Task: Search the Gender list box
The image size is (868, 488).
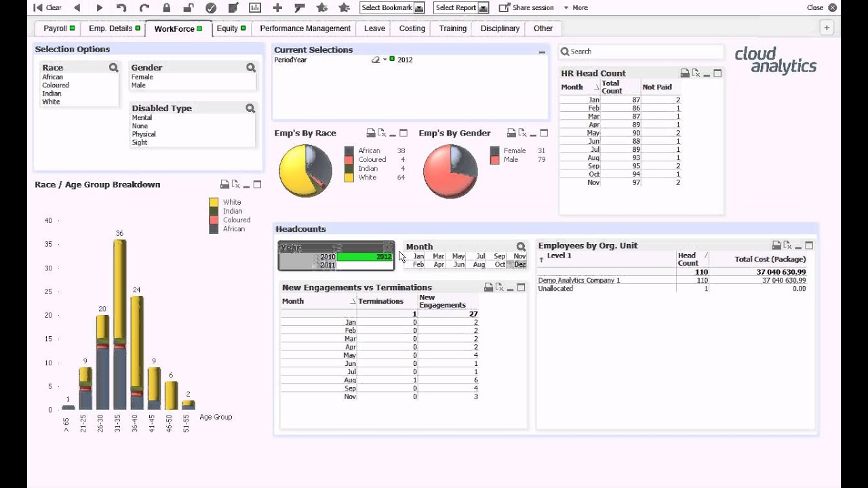Action: tap(251, 68)
